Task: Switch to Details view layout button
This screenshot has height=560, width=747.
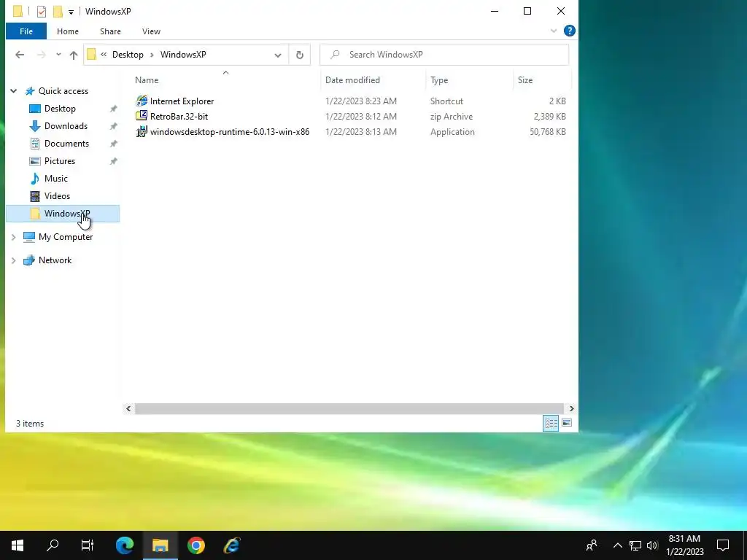Action: click(x=551, y=423)
